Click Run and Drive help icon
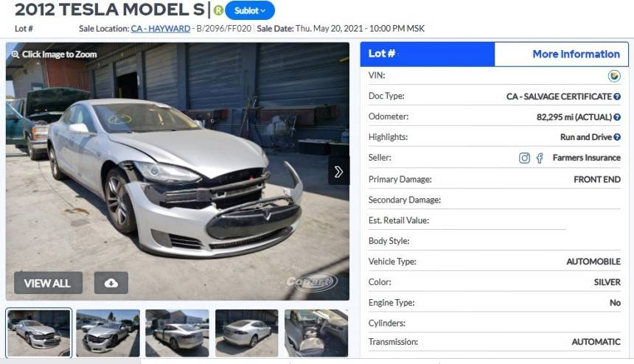Screen dimensions: 634x364 pyautogui.click(x=617, y=137)
